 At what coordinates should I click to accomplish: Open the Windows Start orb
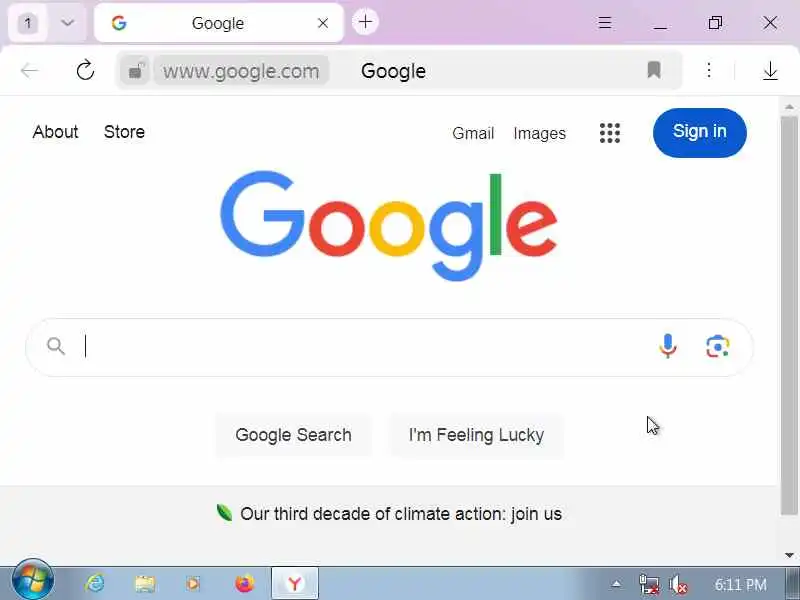[x=32, y=581]
